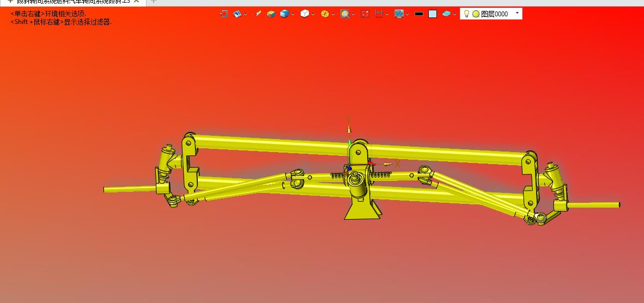Click the hint text '<单击右键>环境相关选项.'
The height and width of the screenshot is (303, 644).
point(48,14)
